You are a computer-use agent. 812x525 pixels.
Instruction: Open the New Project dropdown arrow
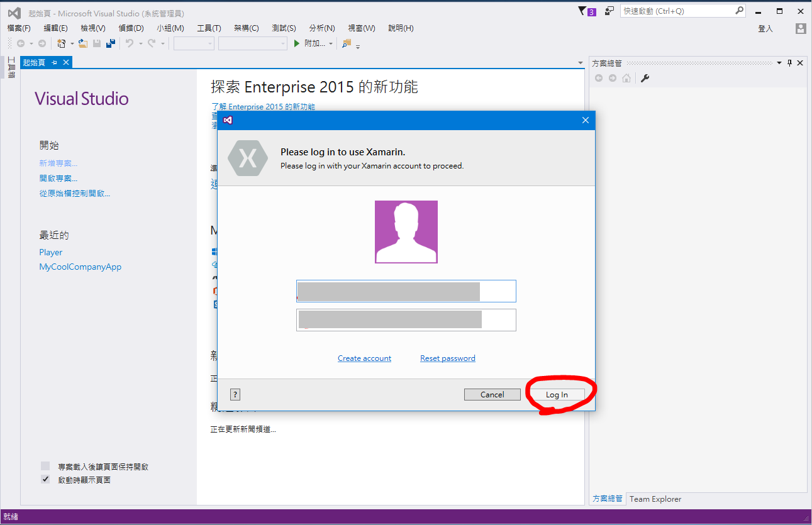tap(72, 43)
